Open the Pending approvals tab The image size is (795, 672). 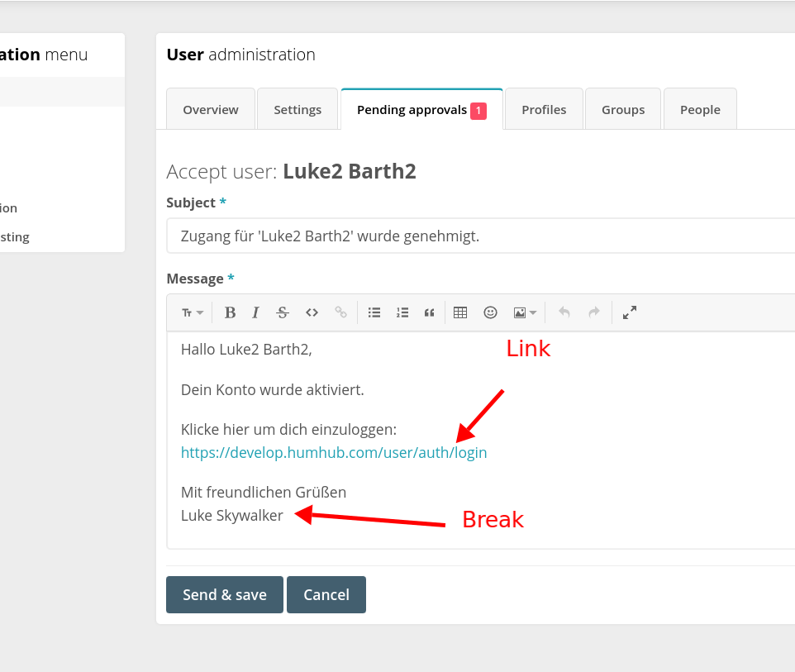tap(412, 108)
